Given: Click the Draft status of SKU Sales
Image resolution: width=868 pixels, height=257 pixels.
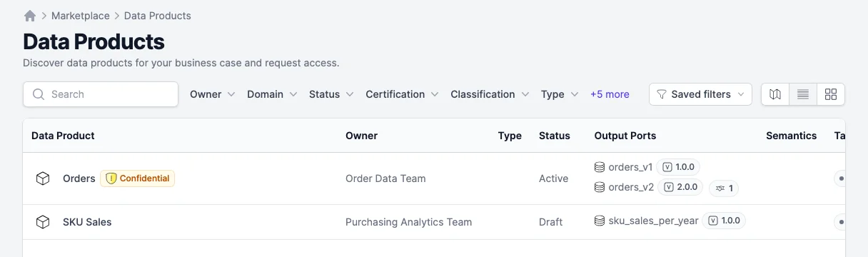Looking at the screenshot, I should pos(551,222).
